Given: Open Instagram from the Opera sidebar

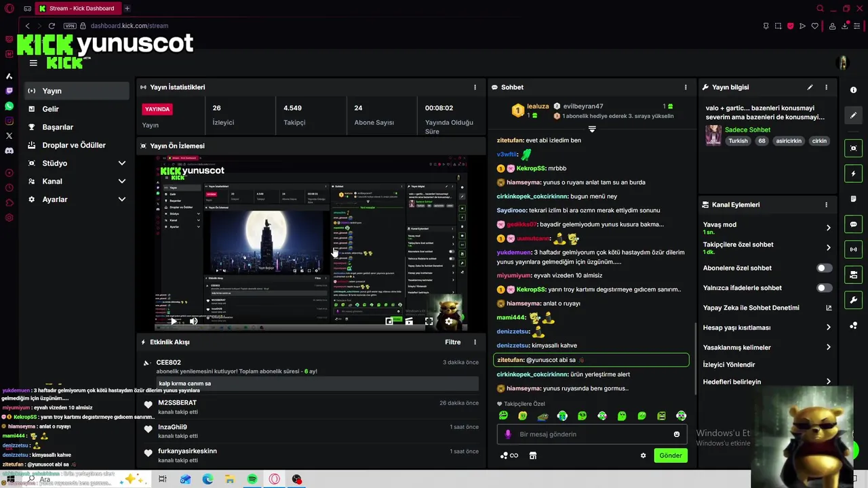Looking at the screenshot, I should pyautogui.click(x=9, y=121).
